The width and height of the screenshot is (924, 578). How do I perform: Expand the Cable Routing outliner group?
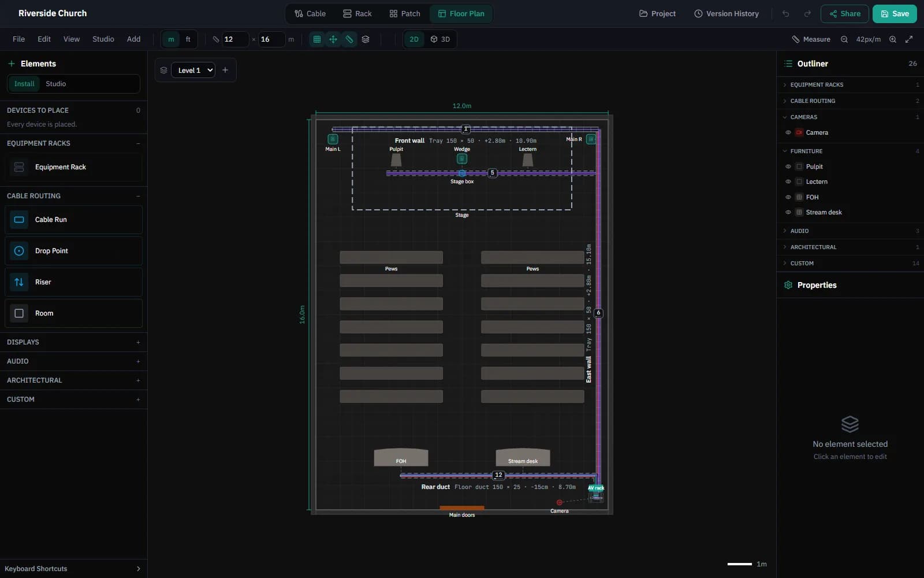coord(850,101)
